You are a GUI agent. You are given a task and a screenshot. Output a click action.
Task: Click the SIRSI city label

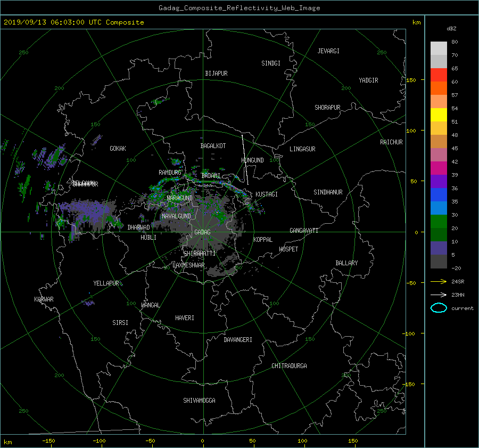pos(120,323)
